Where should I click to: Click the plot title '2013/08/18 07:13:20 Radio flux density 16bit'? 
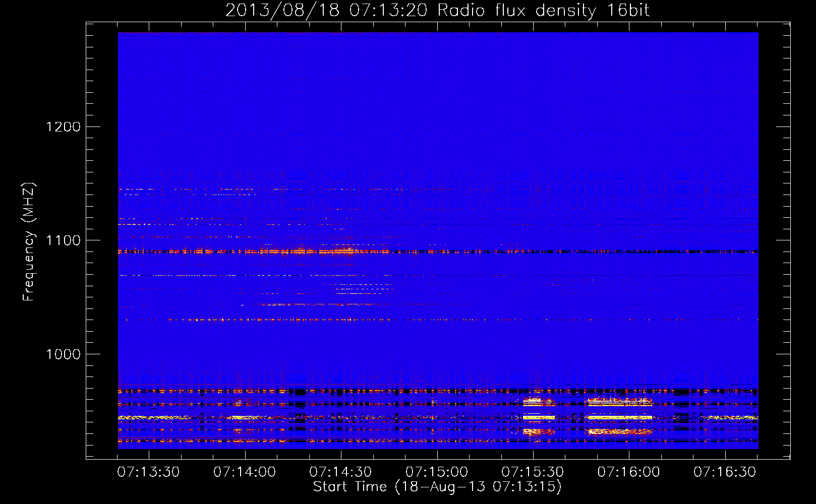coord(437,11)
